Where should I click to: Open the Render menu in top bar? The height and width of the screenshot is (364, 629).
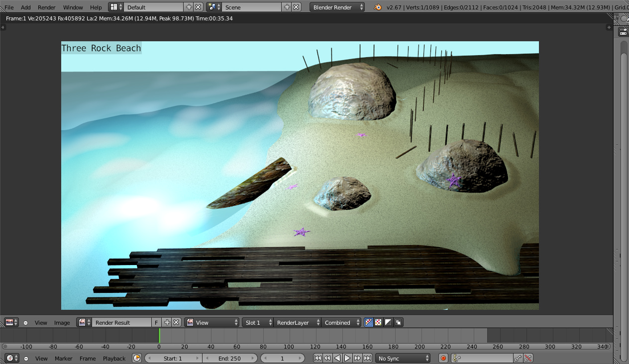[47, 7]
